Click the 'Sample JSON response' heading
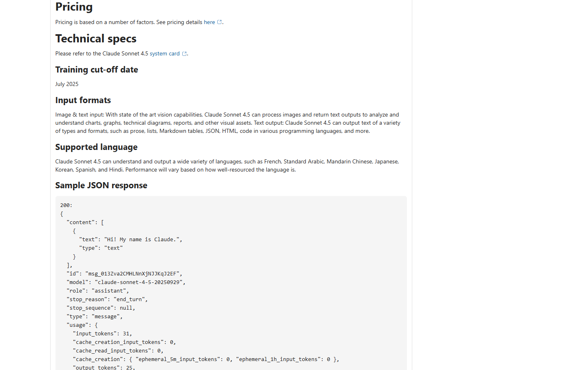This screenshot has height=370, width=588. coord(101,185)
